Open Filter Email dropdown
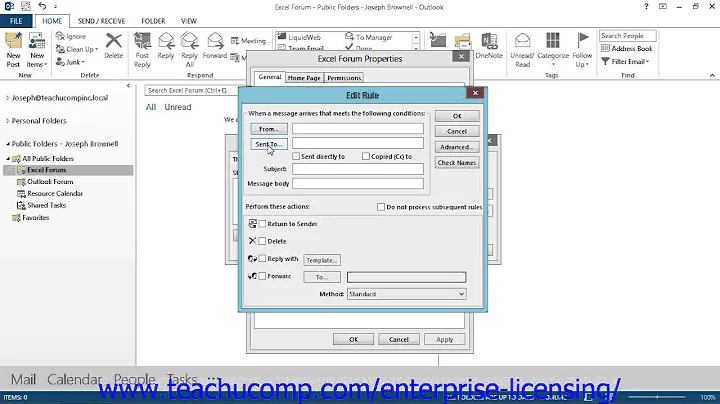Screen dimensions: 720x404 coord(625,62)
